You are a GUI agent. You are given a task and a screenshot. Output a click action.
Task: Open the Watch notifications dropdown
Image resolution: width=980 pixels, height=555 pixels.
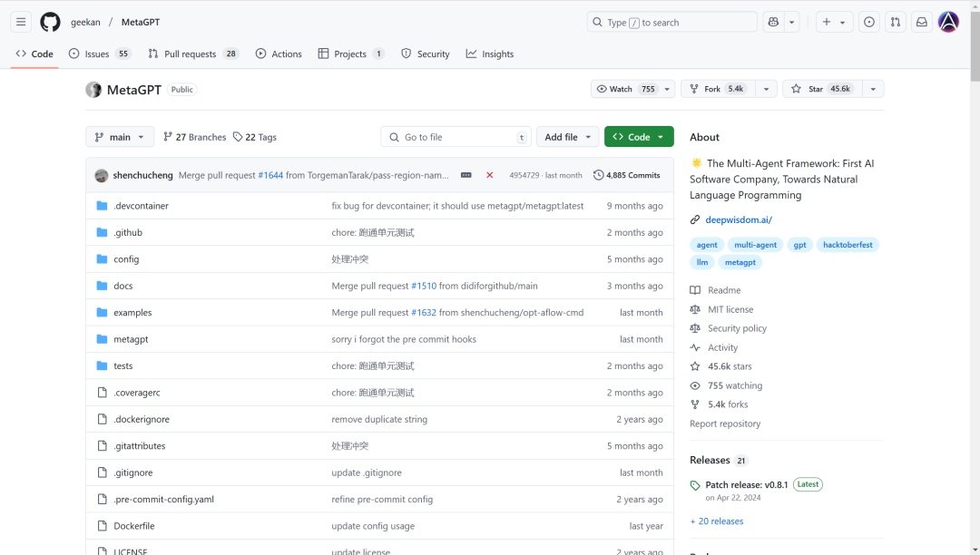(632, 89)
